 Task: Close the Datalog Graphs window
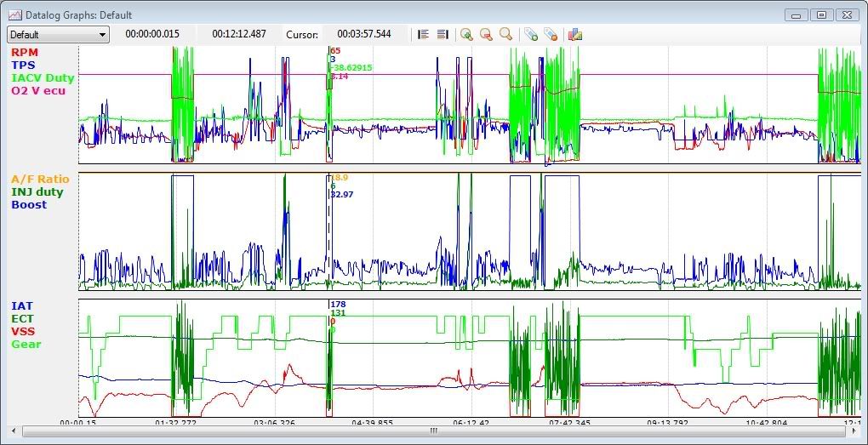[x=847, y=15]
